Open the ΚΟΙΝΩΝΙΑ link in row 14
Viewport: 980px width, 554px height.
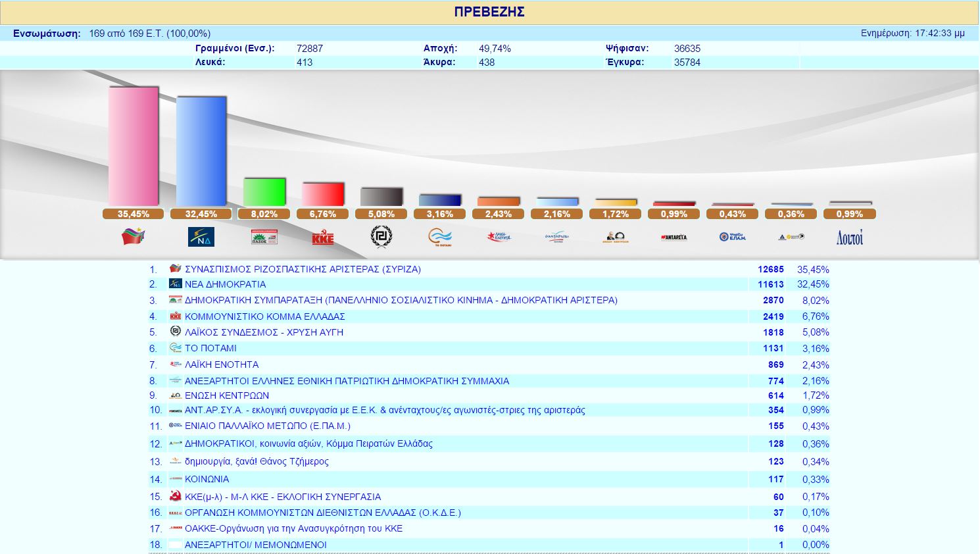coord(207,479)
